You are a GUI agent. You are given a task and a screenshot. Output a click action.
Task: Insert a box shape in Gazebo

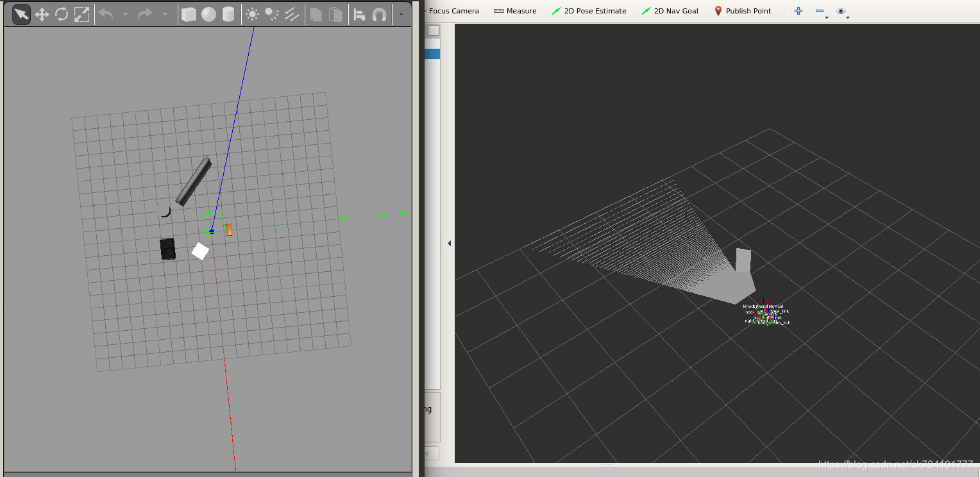pyautogui.click(x=189, y=14)
